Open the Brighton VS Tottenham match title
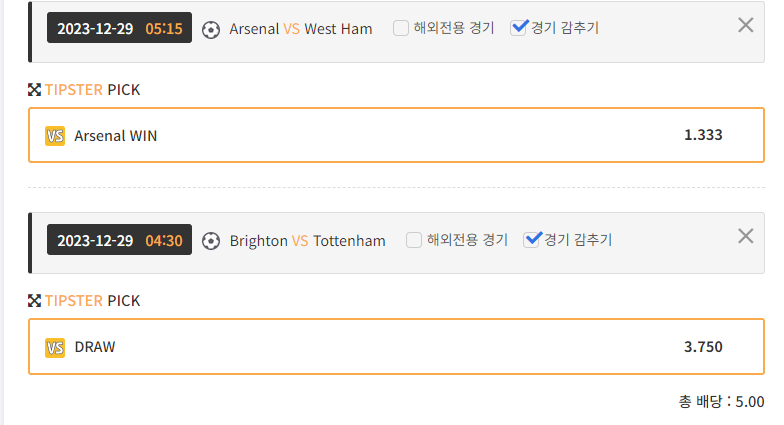The height and width of the screenshot is (425, 784). tap(307, 241)
